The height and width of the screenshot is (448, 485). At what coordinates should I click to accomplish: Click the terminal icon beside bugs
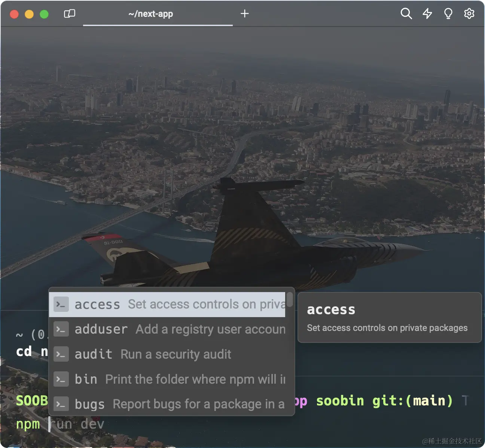click(x=61, y=404)
